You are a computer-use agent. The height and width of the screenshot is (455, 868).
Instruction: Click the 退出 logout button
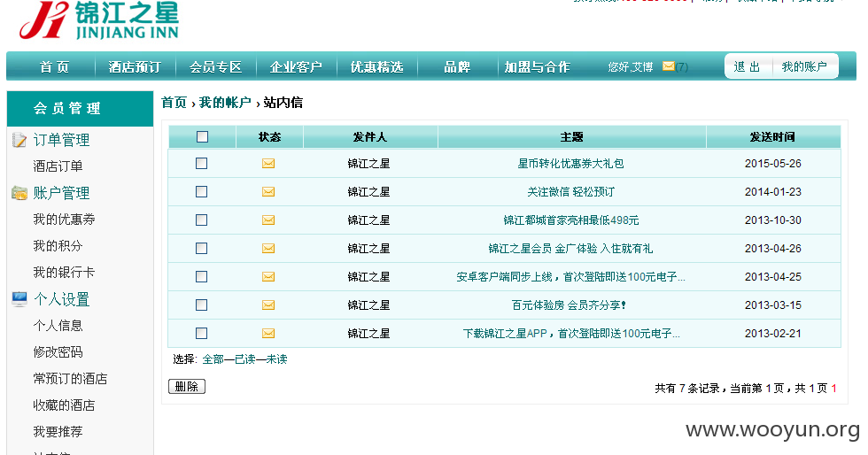[x=747, y=66]
